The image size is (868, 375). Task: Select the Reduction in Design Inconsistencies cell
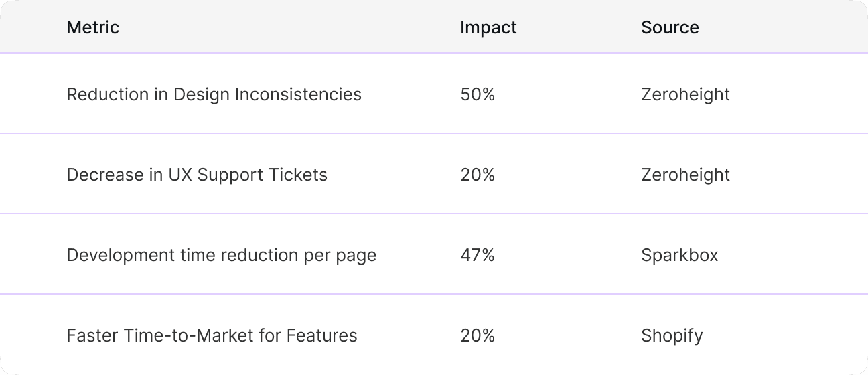pos(214,94)
